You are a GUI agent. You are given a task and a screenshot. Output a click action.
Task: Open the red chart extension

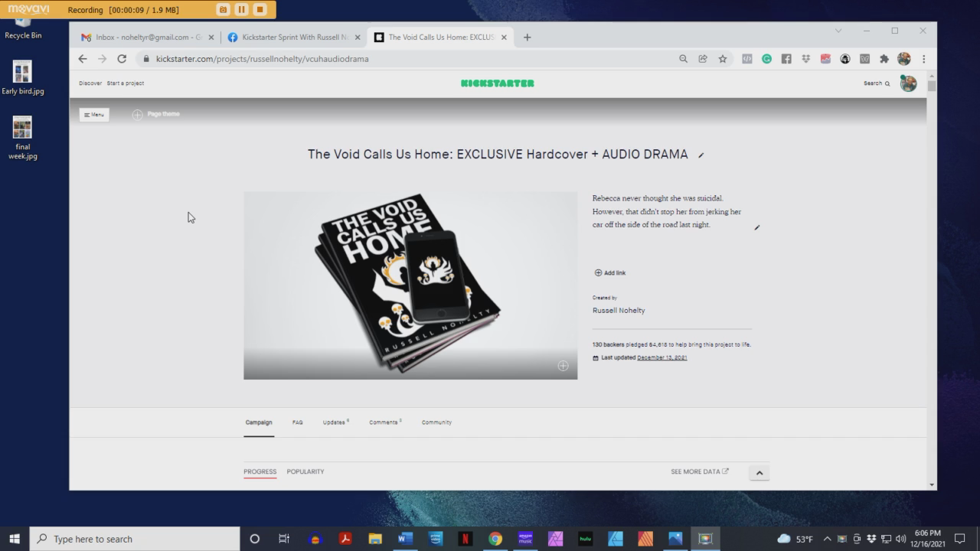(x=825, y=59)
